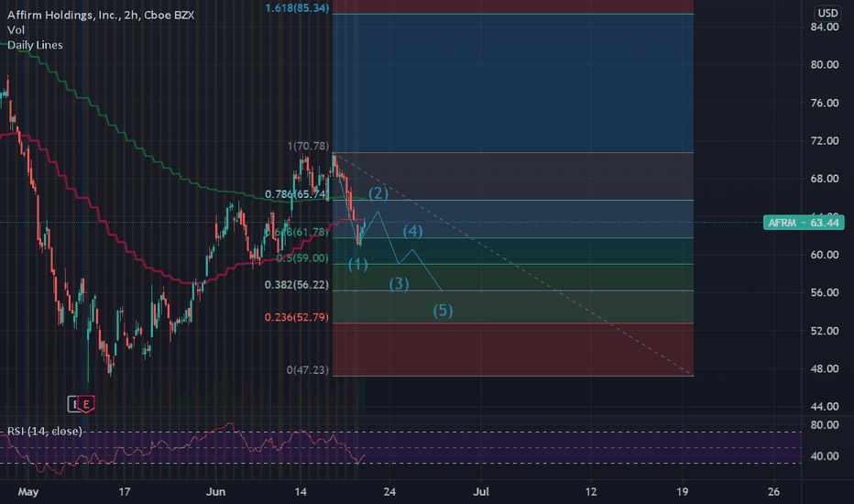The image size is (854, 504).
Task: Click the gray marker partly hidden behind the E badge
Action: pyautogui.click(x=73, y=404)
